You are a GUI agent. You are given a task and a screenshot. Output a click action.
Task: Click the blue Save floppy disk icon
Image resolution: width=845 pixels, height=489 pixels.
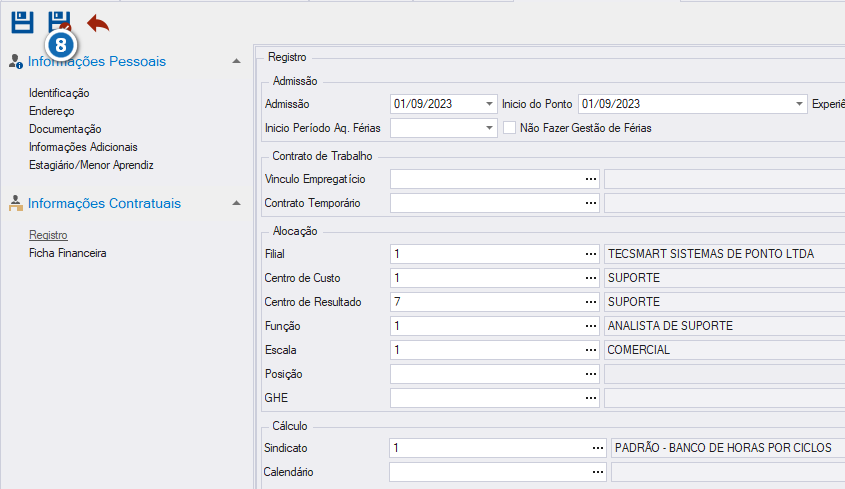[22, 23]
